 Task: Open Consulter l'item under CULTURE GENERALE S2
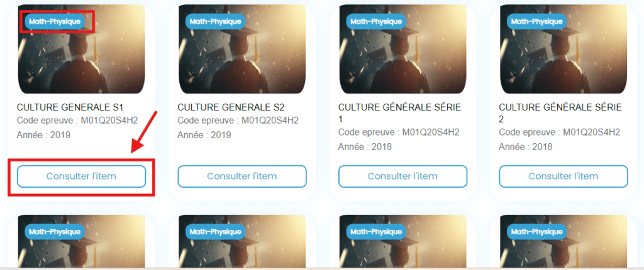point(241,176)
